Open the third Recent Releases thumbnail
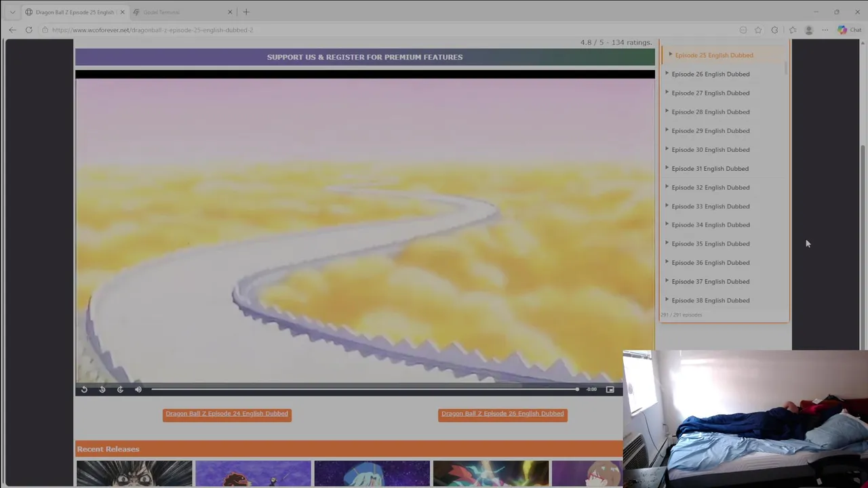This screenshot has height=488, width=868. 372,473
